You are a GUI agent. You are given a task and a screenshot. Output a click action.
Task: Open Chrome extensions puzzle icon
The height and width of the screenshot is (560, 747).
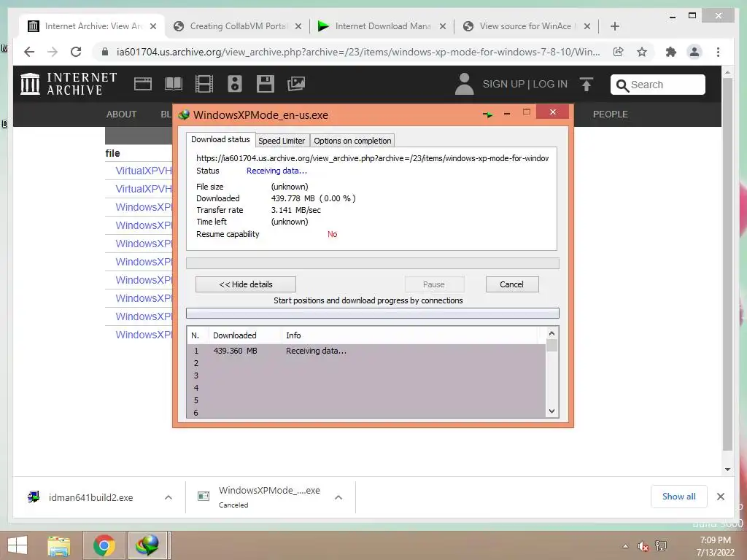tap(671, 52)
